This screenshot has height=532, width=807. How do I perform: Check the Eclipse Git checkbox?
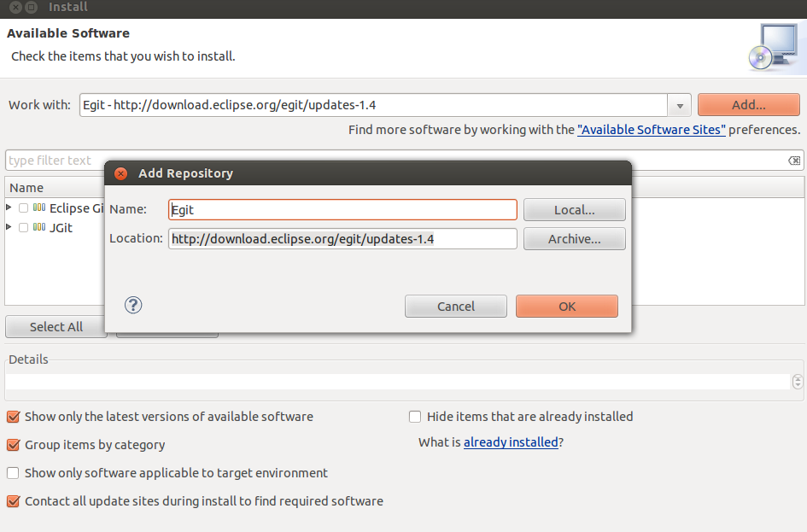point(23,208)
